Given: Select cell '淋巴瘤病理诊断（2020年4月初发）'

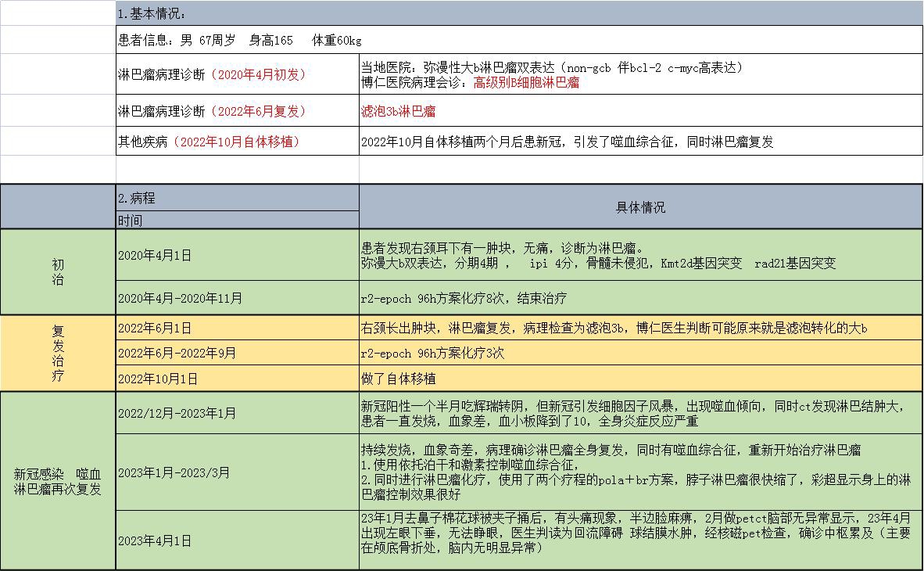Looking at the screenshot, I should [238, 74].
